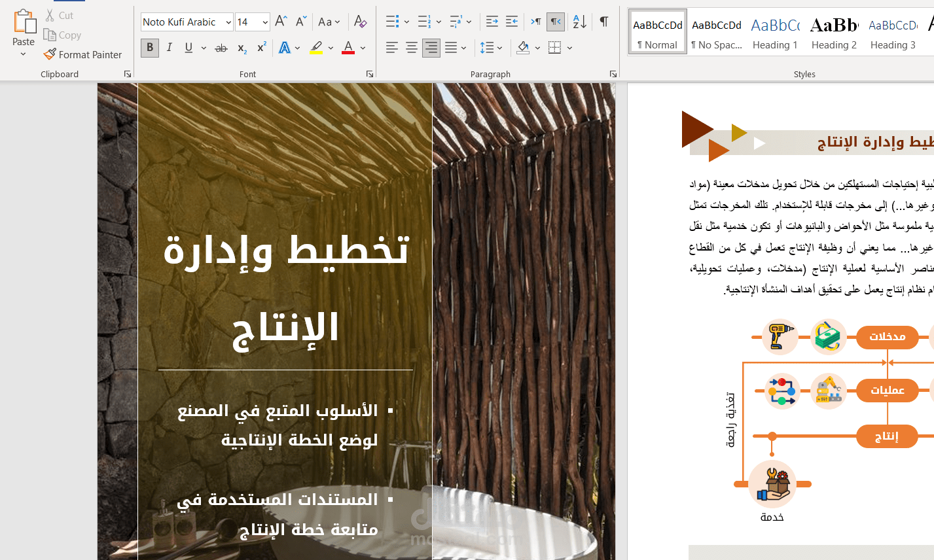This screenshot has width=934, height=560.
Task: Apply the yellow text highlight color
Action: click(316, 48)
